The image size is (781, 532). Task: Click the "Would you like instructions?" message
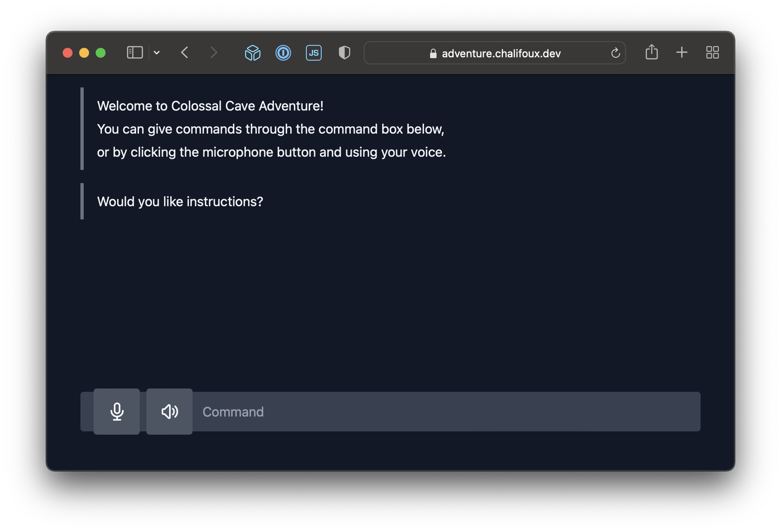(180, 202)
